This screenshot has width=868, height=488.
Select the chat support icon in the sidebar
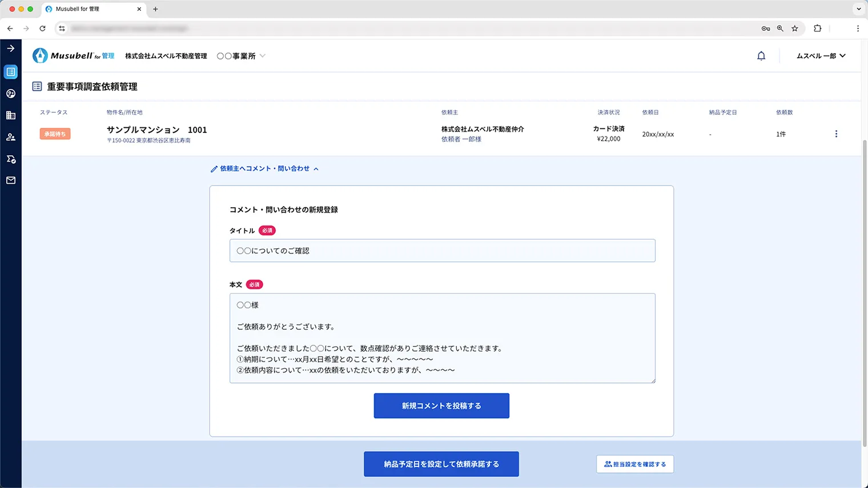[10, 93]
